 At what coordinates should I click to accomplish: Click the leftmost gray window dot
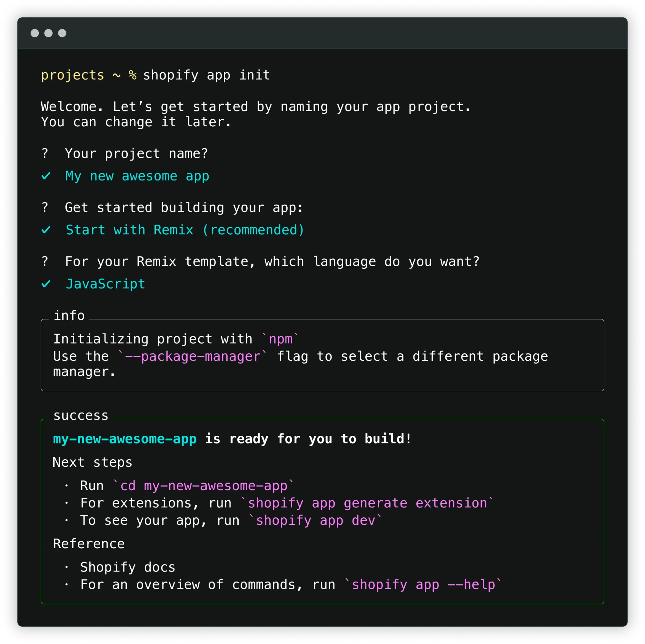35,33
